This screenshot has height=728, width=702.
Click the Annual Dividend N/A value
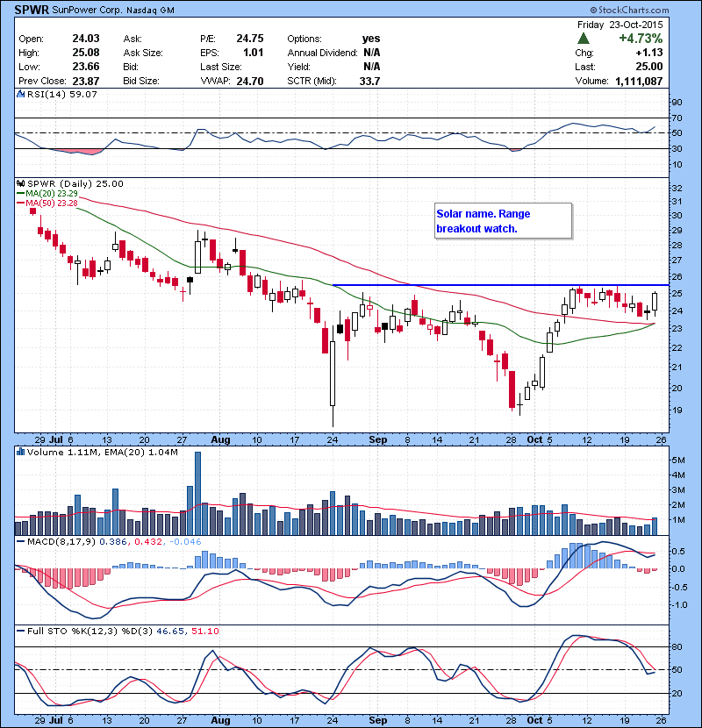tap(372, 53)
